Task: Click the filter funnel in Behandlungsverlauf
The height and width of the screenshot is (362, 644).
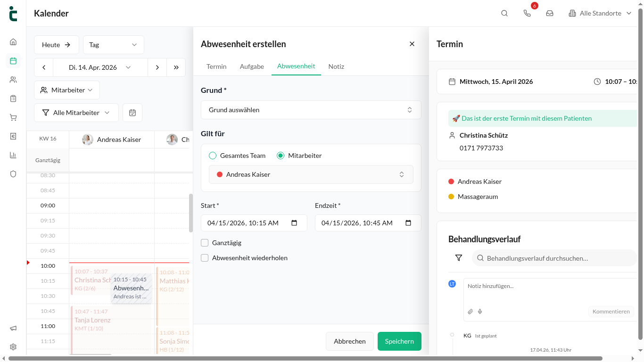Action: coord(459,258)
